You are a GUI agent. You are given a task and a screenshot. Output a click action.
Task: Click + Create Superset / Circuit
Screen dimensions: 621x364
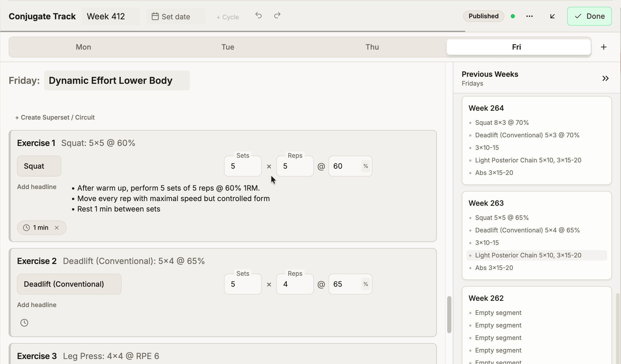tap(55, 118)
